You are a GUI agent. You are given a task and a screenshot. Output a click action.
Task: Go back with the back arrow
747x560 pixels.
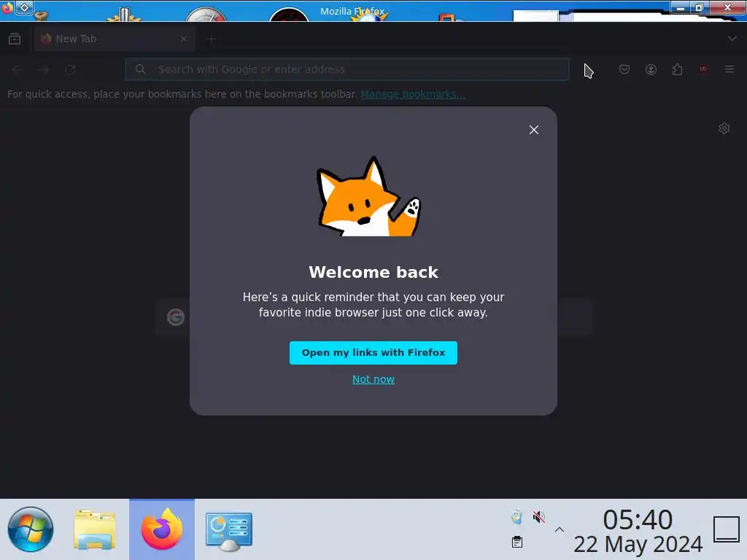point(18,70)
